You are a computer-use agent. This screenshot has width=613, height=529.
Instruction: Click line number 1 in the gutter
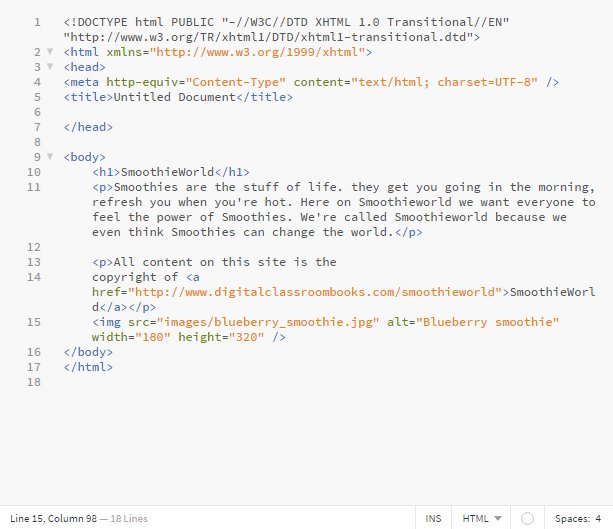tap(37, 22)
